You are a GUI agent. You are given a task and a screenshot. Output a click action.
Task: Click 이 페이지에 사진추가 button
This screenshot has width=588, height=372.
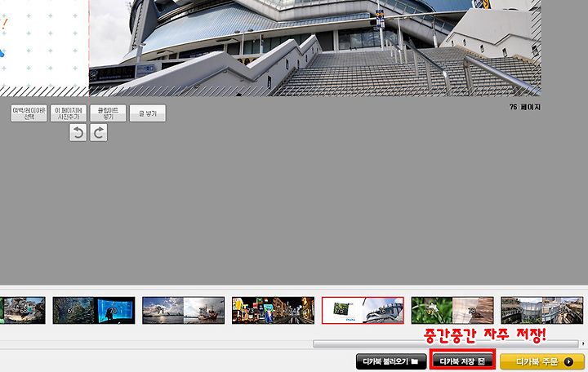[69, 113]
